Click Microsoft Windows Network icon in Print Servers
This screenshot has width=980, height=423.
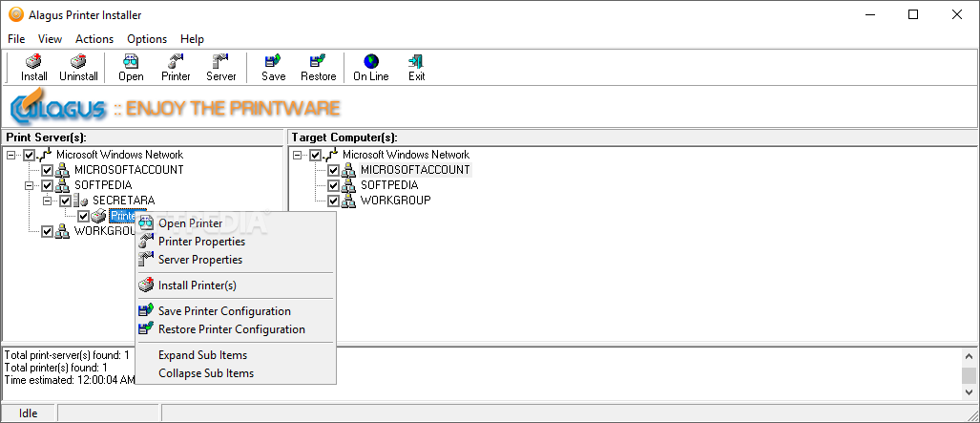[x=45, y=155]
